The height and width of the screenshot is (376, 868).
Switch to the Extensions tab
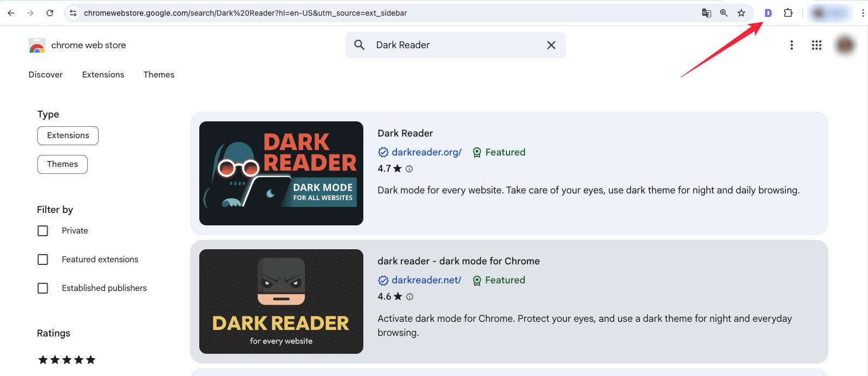[x=103, y=75]
